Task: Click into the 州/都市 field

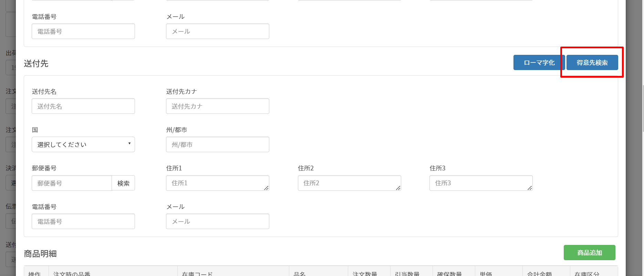Action: (x=218, y=145)
